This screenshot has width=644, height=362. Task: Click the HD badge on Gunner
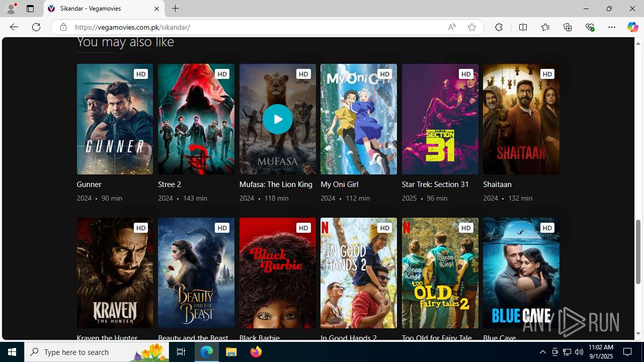click(141, 74)
